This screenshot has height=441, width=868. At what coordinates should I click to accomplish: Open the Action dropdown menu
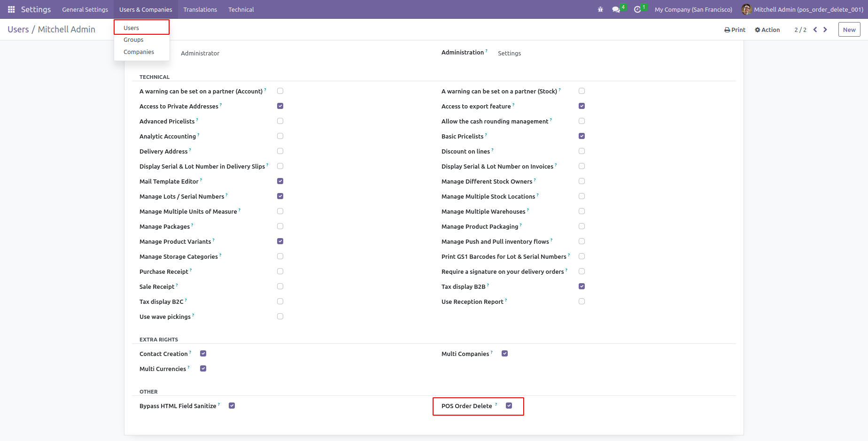pyautogui.click(x=767, y=30)
